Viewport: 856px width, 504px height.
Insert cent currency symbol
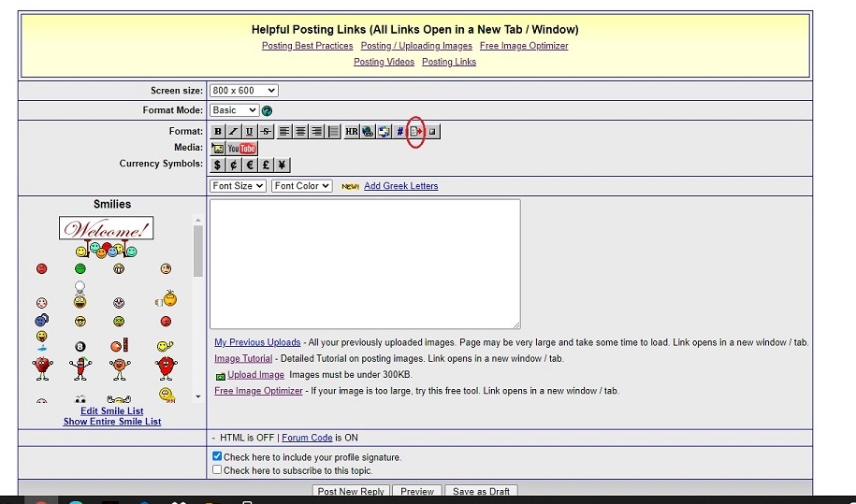coord(233,165)
